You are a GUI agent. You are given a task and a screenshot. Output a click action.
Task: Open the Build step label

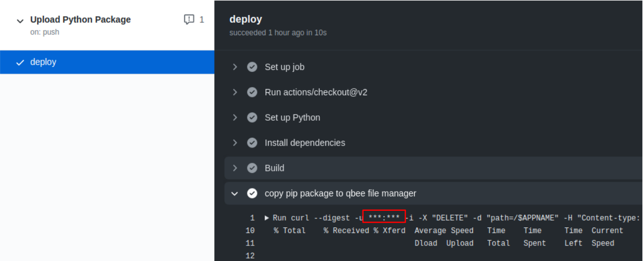(274, 168)
